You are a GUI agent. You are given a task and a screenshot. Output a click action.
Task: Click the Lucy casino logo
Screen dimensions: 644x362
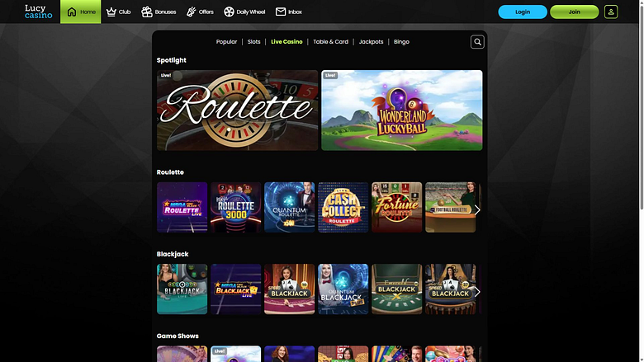(38, 12)
